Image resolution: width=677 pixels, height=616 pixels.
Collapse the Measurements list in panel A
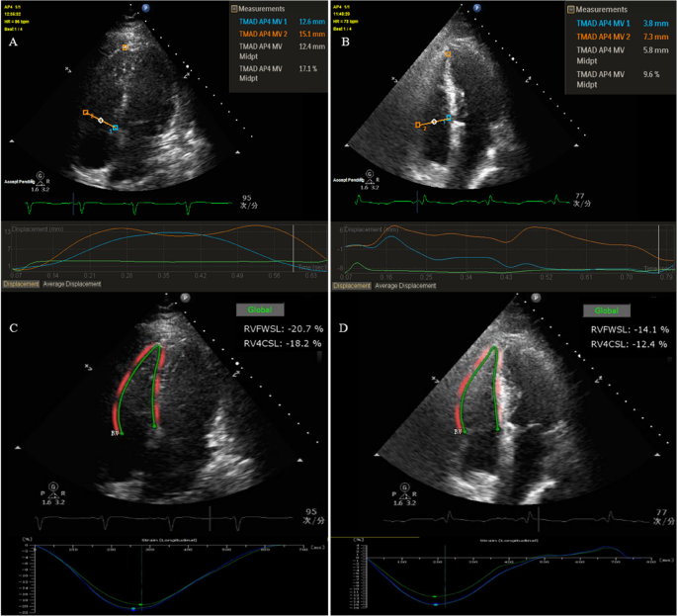[x=234, y=9]
